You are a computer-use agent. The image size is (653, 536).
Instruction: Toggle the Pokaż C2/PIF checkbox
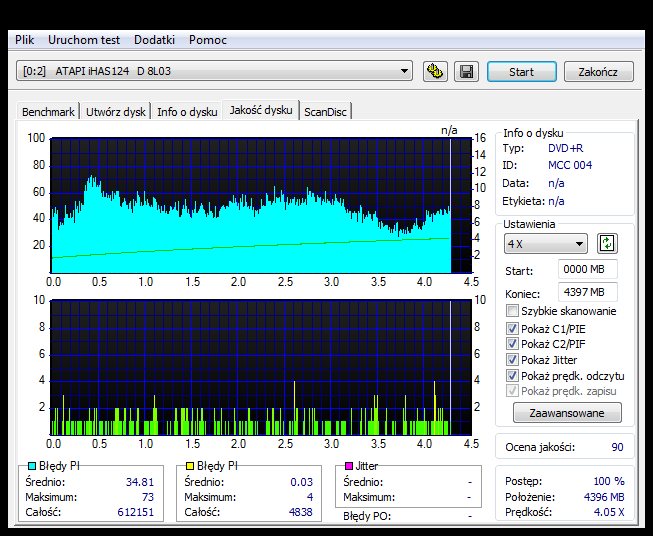[512, 344]
